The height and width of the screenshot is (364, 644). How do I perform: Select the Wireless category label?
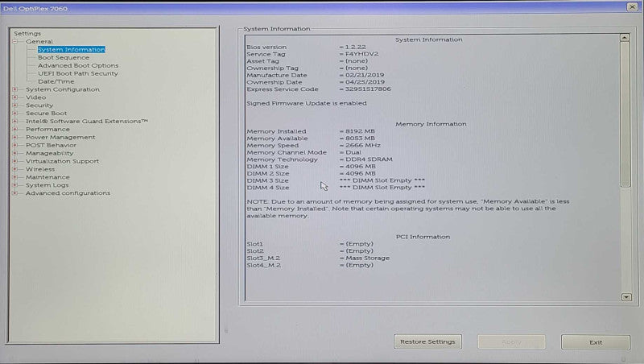(x=40, y=169)
